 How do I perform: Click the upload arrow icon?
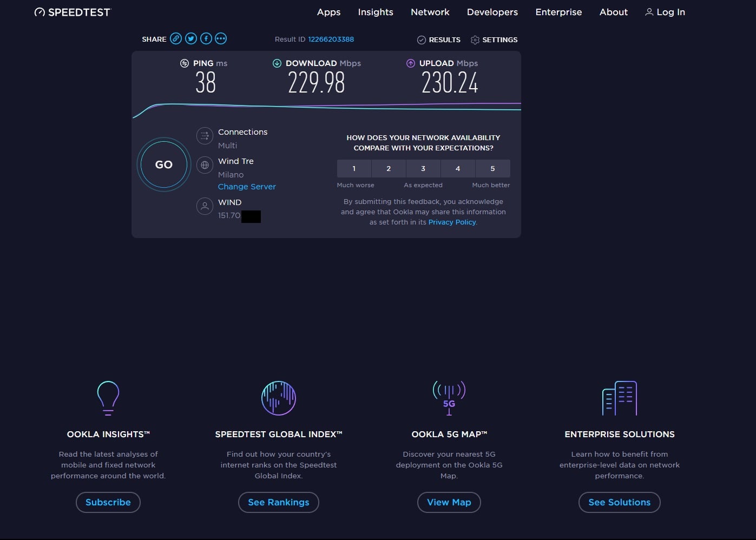pos(411,63)
